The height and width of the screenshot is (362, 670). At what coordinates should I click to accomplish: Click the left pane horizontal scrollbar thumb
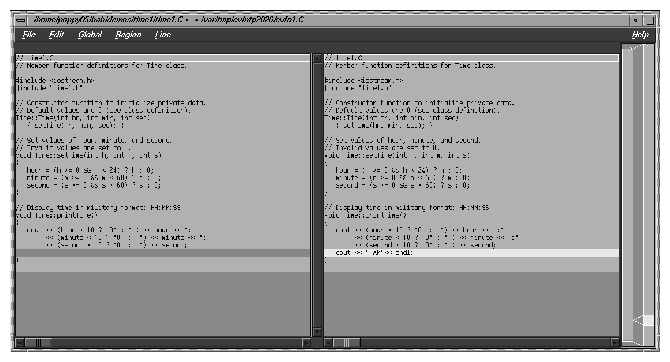pos(38,342)
